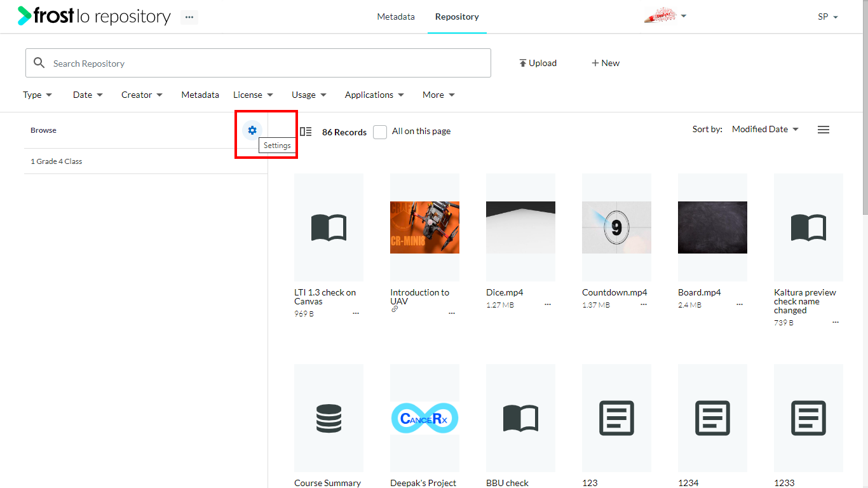The width and height of the screenshot is (868, 488).
Task: Open the Kaltura preview check book icon card
Action: coord(808,227)
